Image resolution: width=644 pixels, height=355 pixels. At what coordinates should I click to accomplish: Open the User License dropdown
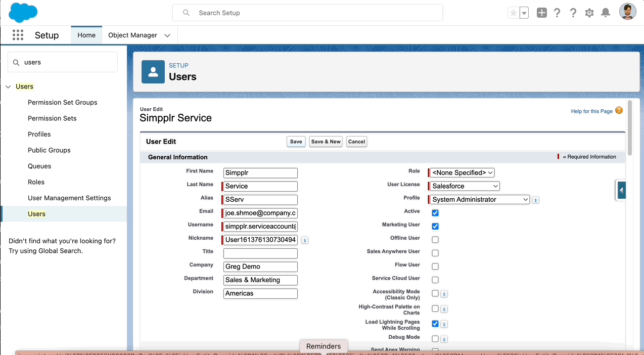coord(465,186)
